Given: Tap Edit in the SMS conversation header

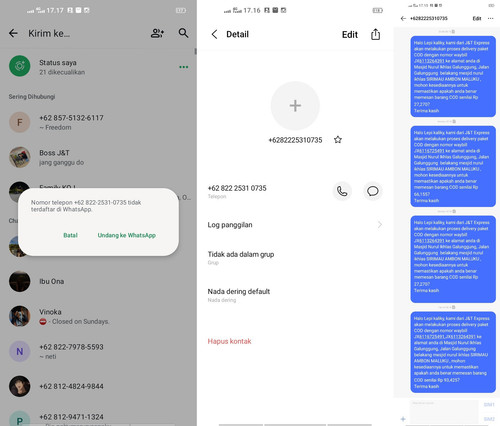Looking at the screenshot, I should coord(477,18).
